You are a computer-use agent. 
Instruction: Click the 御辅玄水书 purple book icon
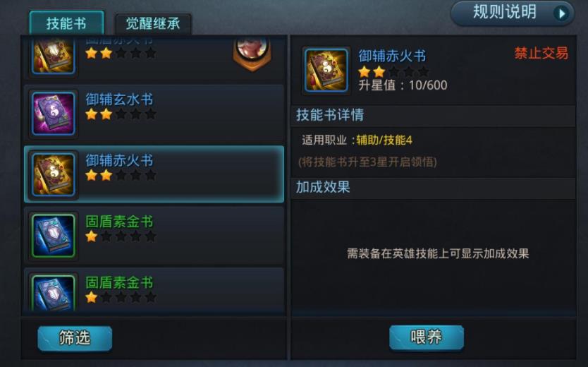54,114
